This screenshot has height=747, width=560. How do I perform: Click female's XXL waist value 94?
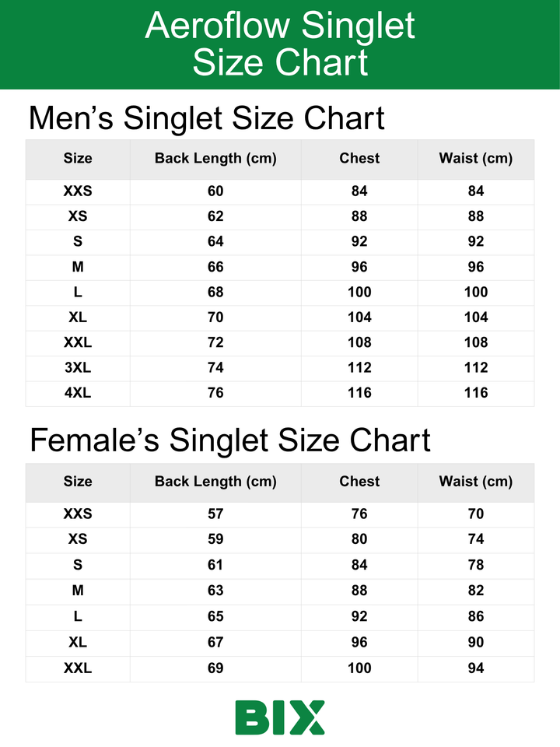(x=475, y=668)
